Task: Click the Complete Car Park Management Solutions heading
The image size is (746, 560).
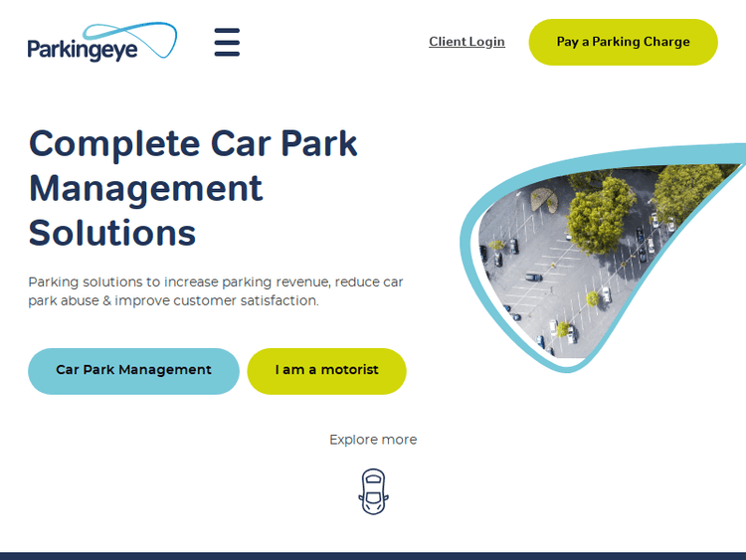Action: pyautogui.click(x=193, y=188)
